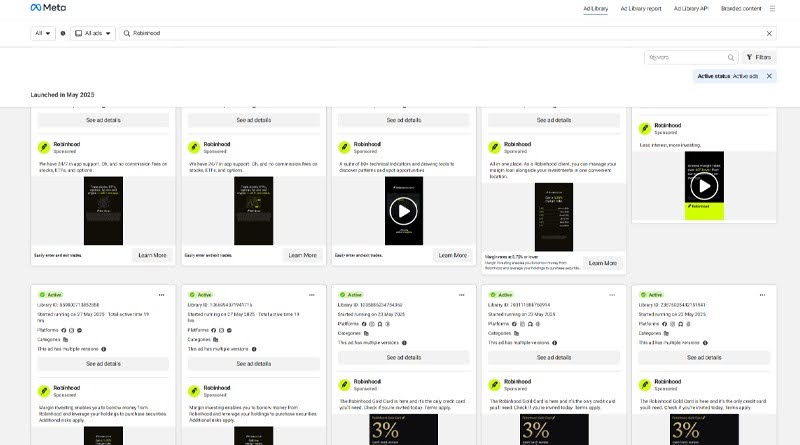
Task: Open three-dots menu for Library ID starting 70
Action: point(612,295)
